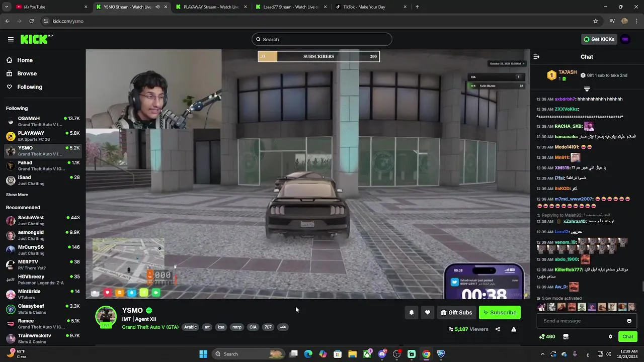Open SashaWest recommended channel

pos(43,220)
